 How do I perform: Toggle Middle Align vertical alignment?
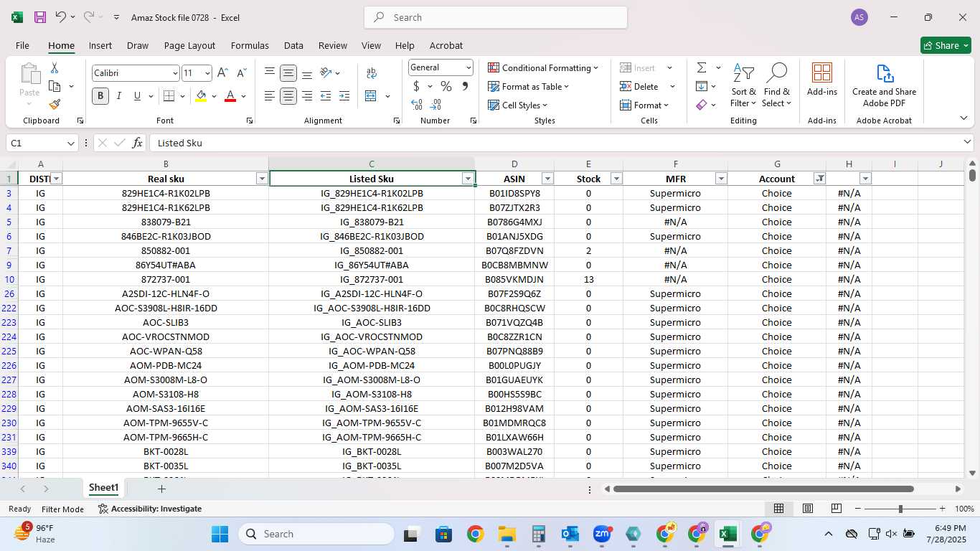(x=288, y=73)
